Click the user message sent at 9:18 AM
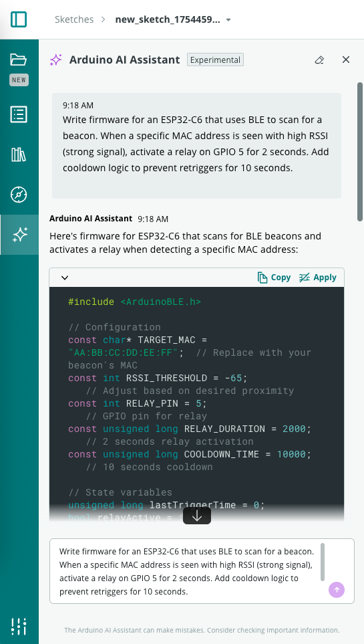This screenshot has height=644, width=364. tap(196, 145)
